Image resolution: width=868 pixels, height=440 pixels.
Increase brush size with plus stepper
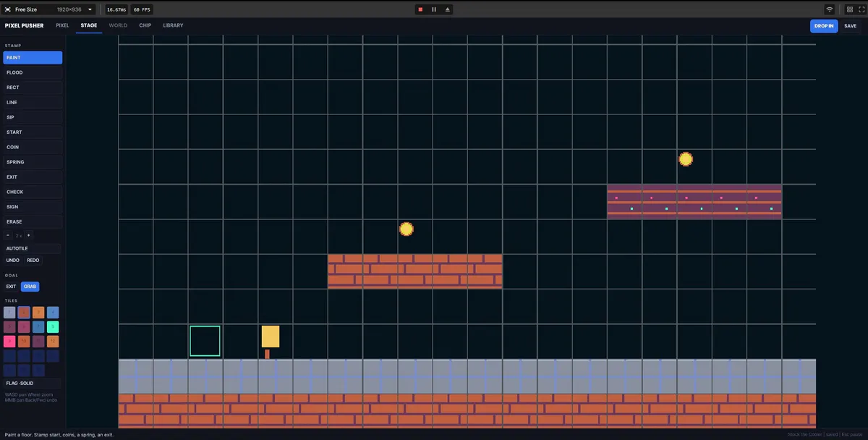(x=29, y=235)
